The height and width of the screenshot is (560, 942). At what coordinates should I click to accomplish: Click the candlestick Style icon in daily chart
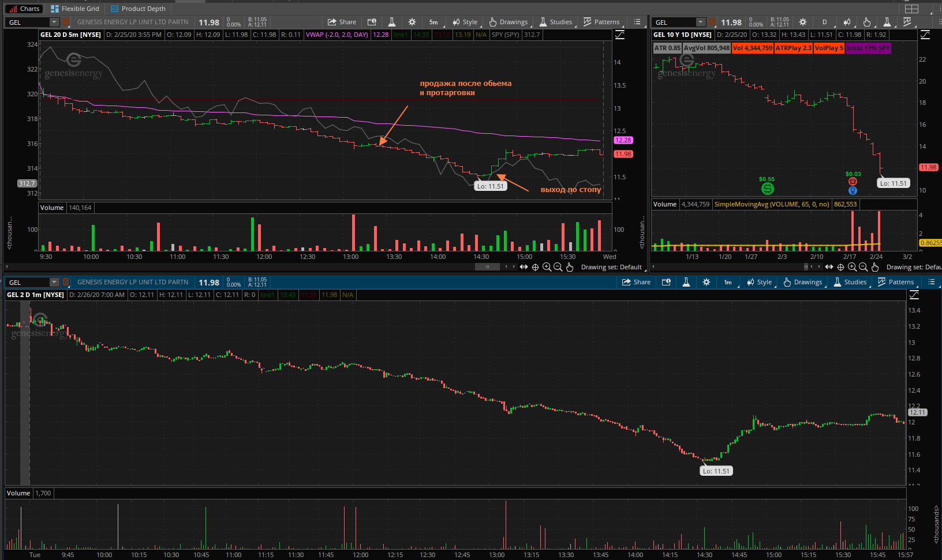point(847,22)
